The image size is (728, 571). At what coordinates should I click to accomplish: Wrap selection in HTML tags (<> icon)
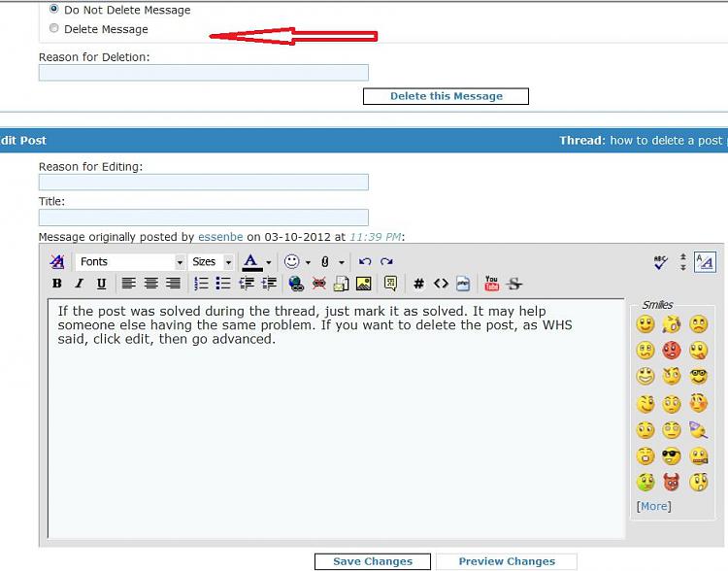pyautogui.click(x=441, y=284)
